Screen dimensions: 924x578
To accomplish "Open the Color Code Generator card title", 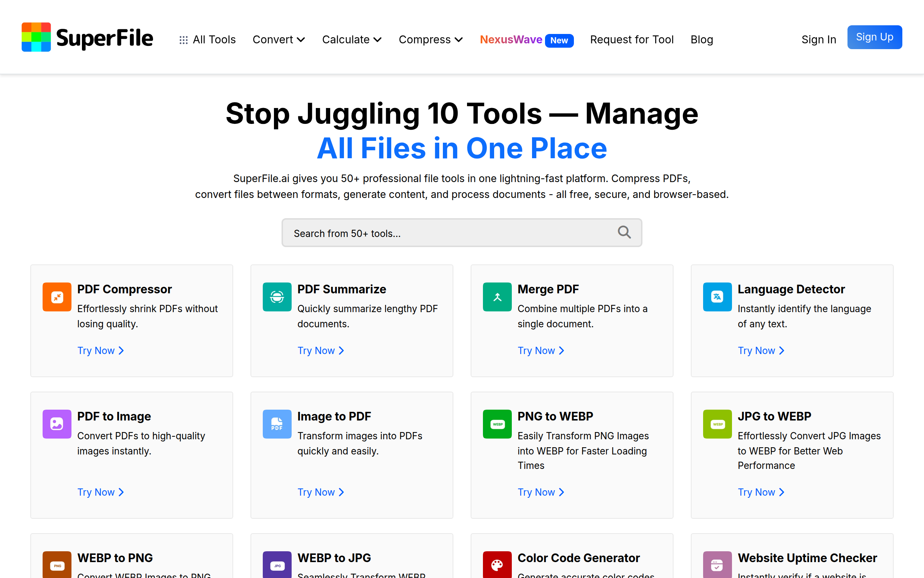I will pyautogui.click(x=579, y=558).
